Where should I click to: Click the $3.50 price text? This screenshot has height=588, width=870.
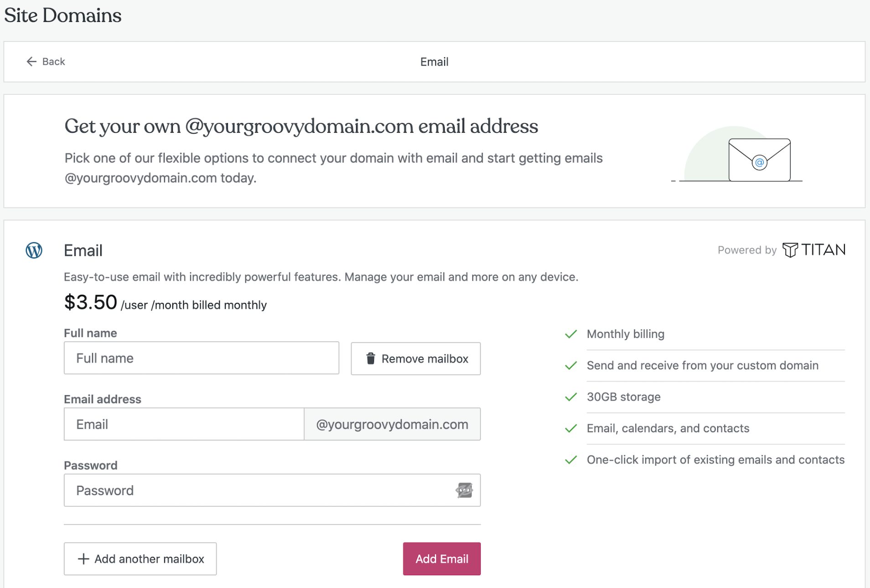[x=91, y=303]
